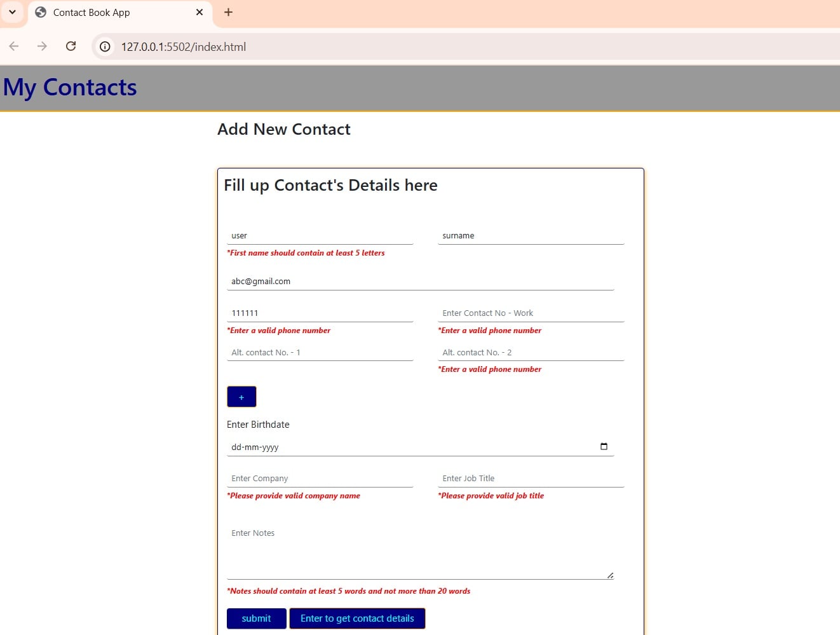The width and height of the screenshot is (840, 635).
Task: Click the Enter Notes text area
Action: click(x=420, y=550)
